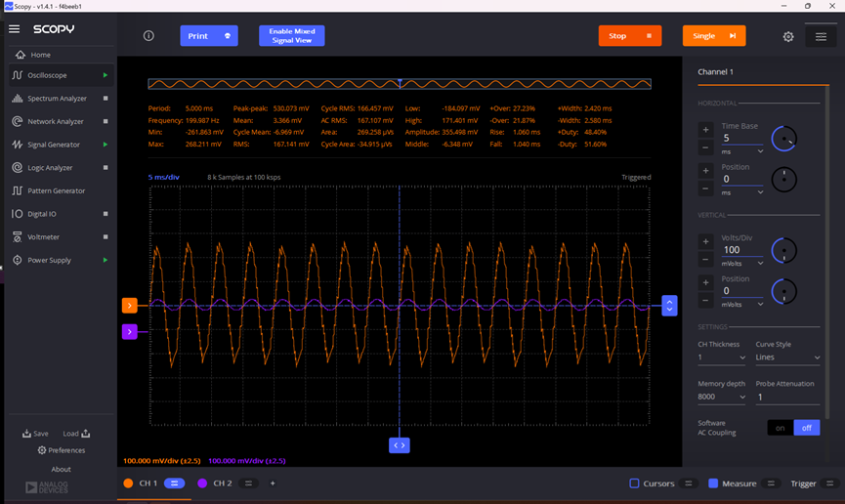This screenshot has height=504, width=845.
Task: Open the hamburger menu beside Scopy logo
Action: click(14, 29)
